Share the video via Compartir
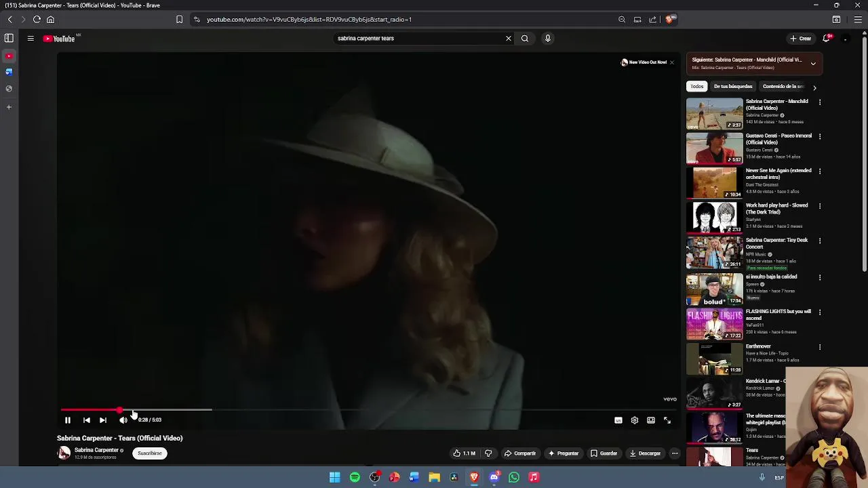868x488 pixels. [x=520, y=453]
